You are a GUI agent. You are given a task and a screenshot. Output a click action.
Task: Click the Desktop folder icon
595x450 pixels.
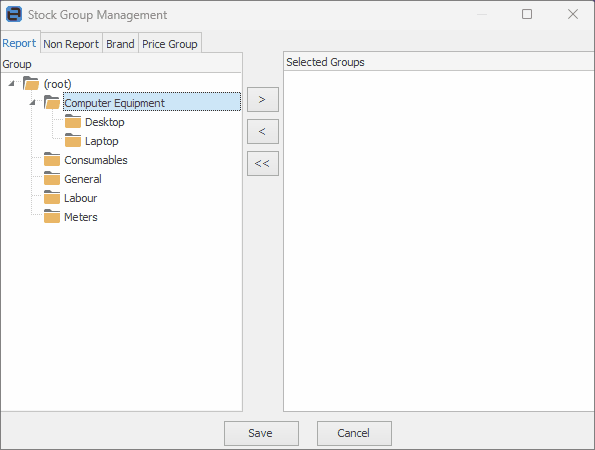[72, 121]
